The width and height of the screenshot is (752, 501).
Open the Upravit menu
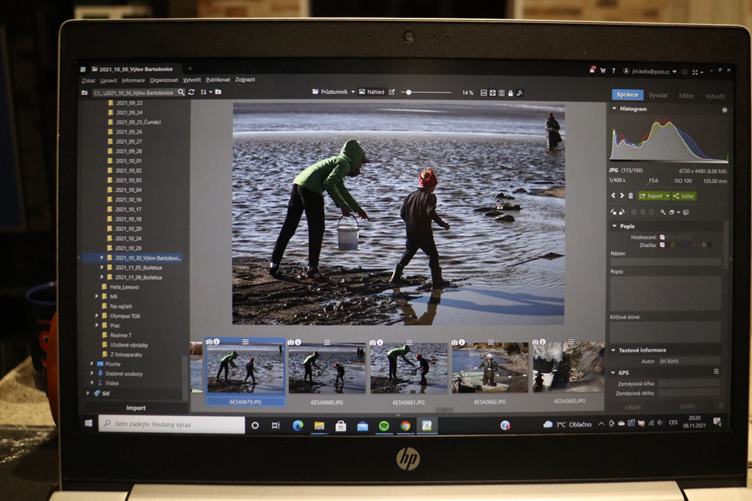click(108, 81)
